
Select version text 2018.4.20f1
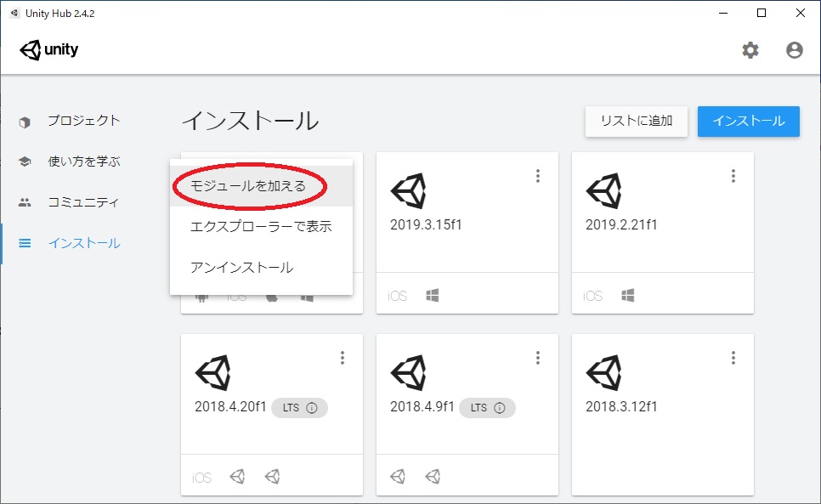point(230,406)
